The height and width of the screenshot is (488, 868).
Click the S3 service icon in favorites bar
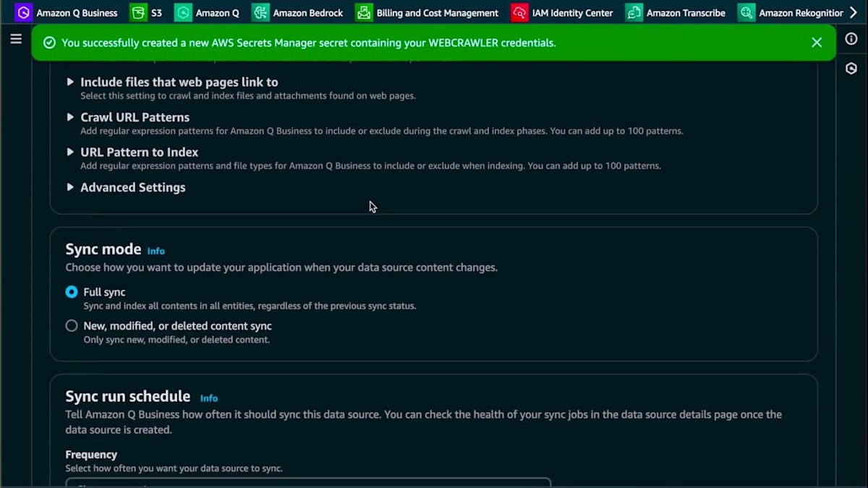click(138, 12)
